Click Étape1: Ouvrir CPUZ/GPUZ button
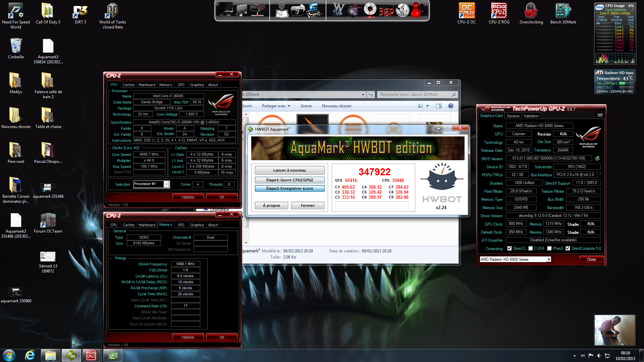The image size is (644, 362). click(x=289, y=180)
